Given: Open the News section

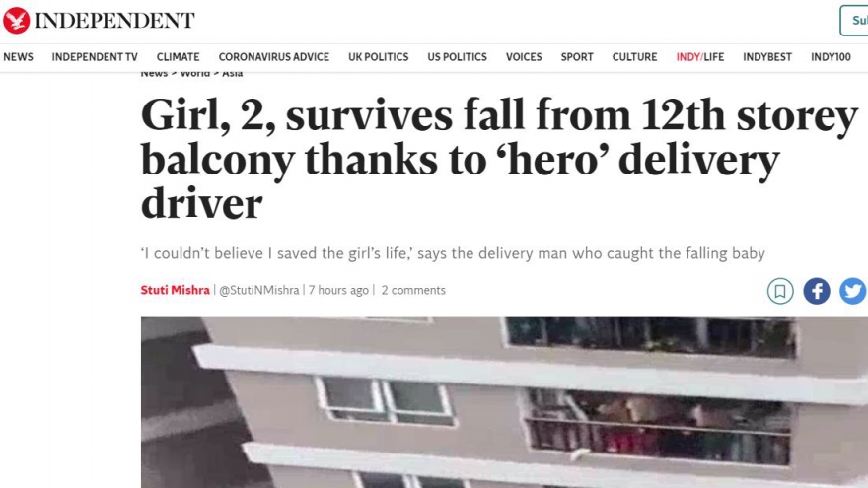Looking at the screenshot, I should click(18, 57).
